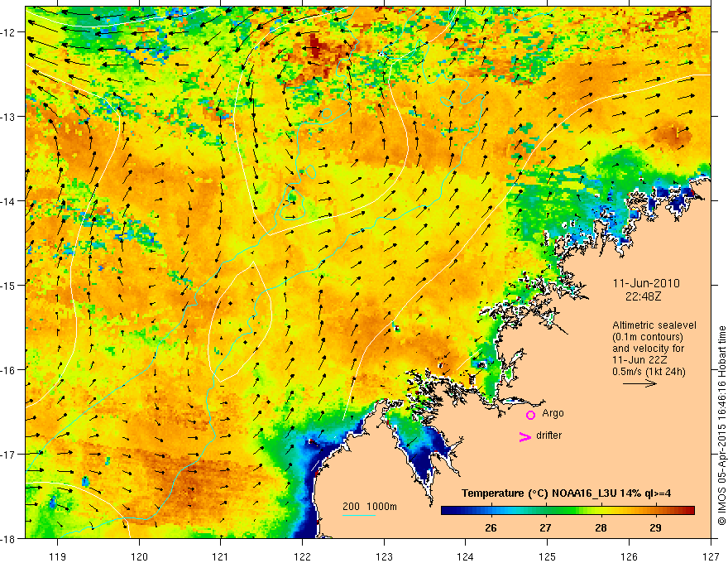728x563 pixels.
Task: Click colorbar tick value 28
Action: [601, 528]
